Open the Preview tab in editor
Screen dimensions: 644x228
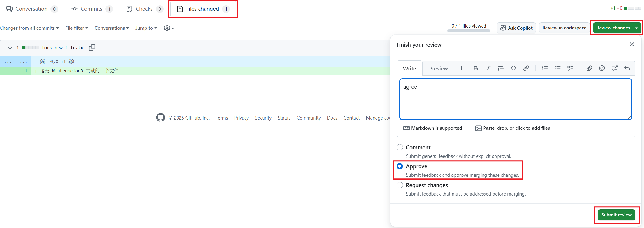pyautogui.click(x=438, y=69)
